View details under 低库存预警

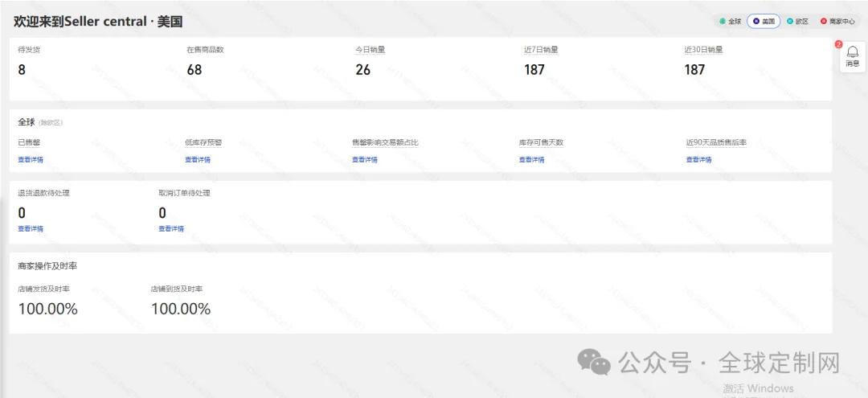(198, 159)
